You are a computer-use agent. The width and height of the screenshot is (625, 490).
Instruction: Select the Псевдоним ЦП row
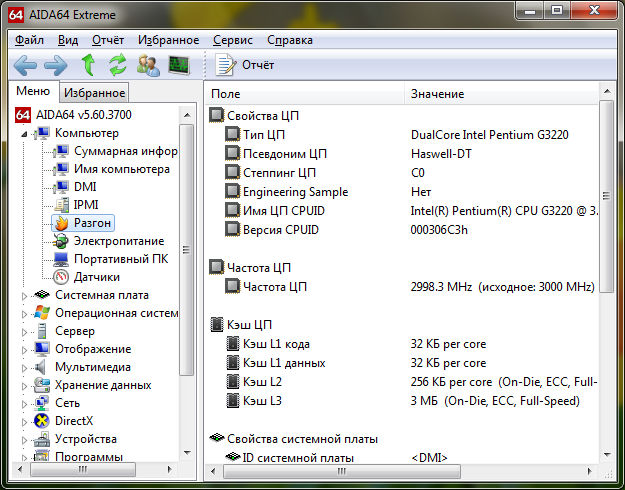tap(403, 154)
